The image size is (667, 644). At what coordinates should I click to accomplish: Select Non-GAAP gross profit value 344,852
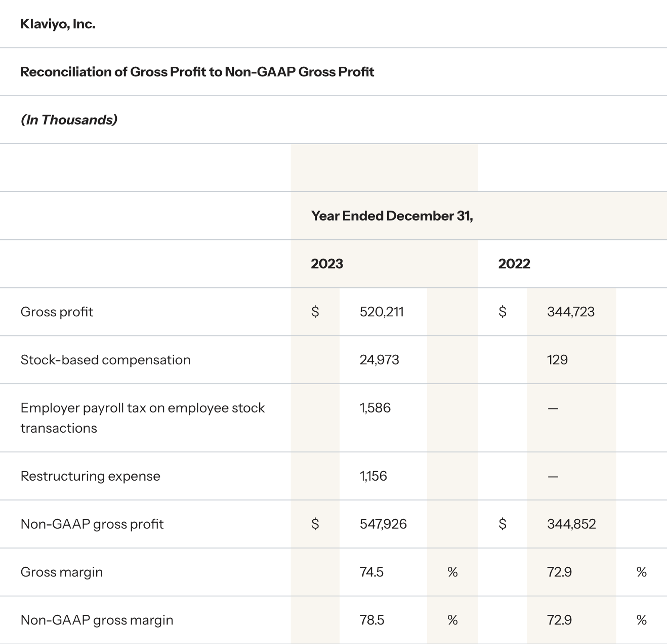point(572,524)
